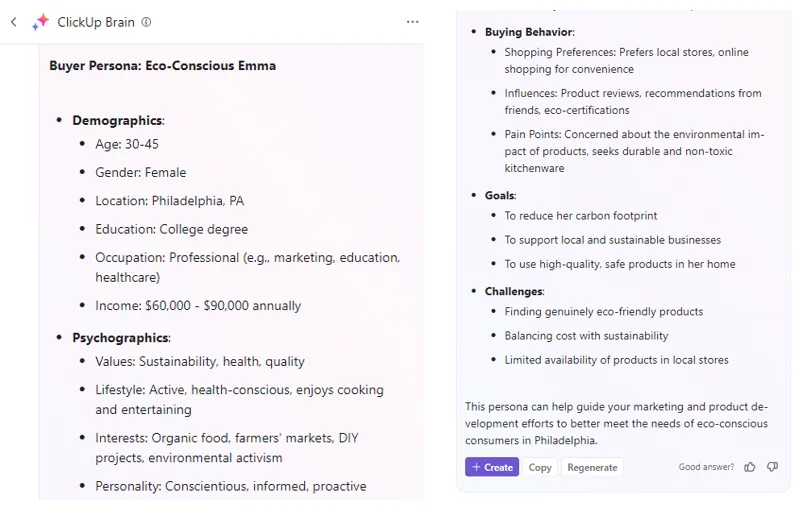Click the back arrow next to ClickUp Brain
Image resolution: width=800 pixels, height=509 pixels.
point(14,22)
